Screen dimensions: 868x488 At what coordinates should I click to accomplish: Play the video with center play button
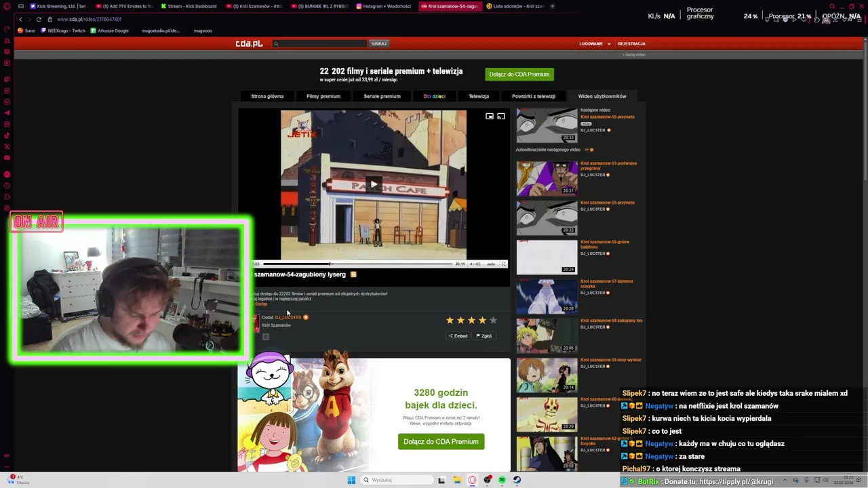click(373, 184)
